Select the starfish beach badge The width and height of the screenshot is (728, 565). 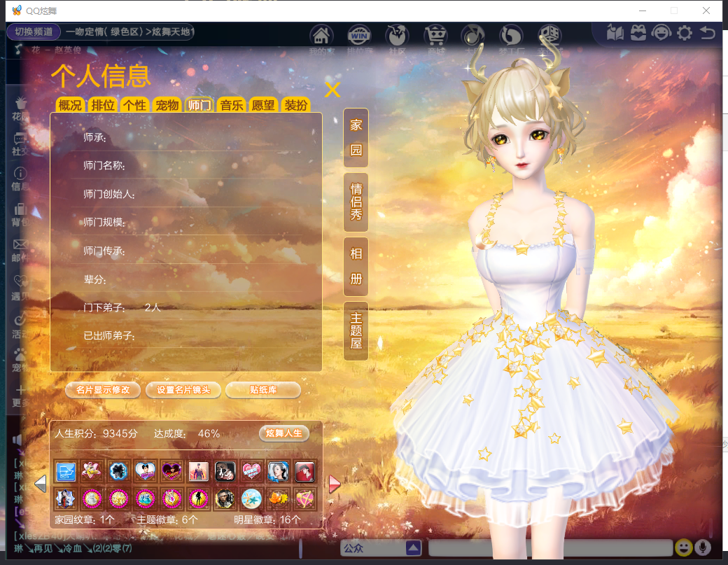click(251, 499)
